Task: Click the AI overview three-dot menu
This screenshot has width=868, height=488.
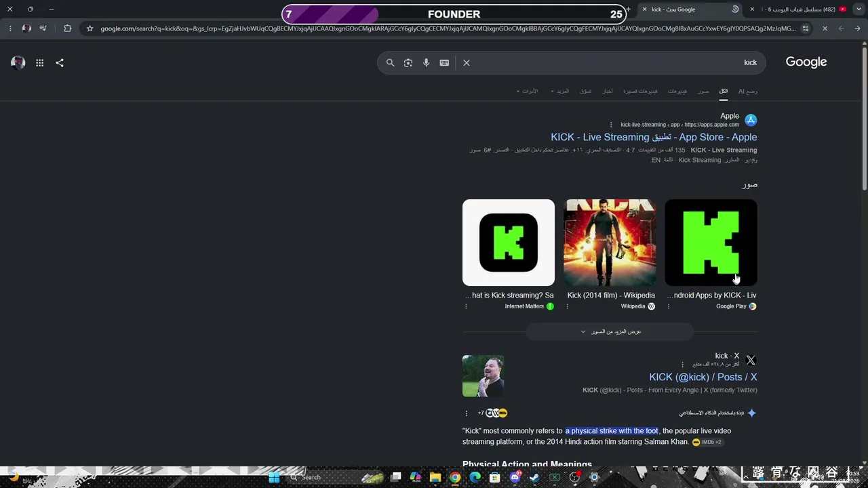Action: click(466, 413)
